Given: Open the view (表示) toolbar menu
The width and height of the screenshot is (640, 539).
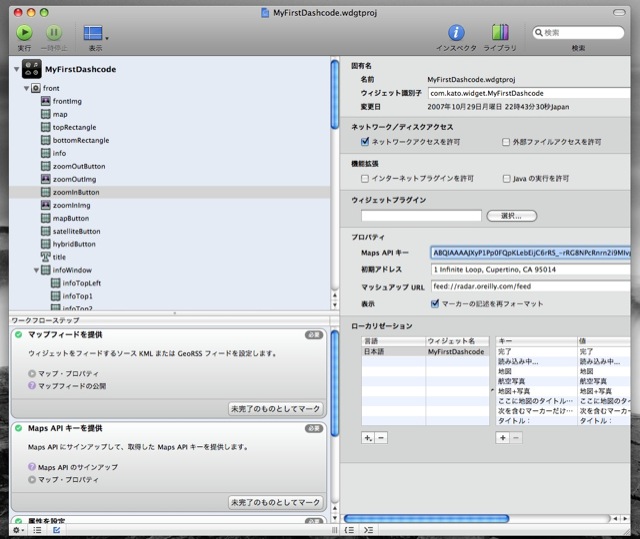Looking at the screenshot, I should [96, 33].
